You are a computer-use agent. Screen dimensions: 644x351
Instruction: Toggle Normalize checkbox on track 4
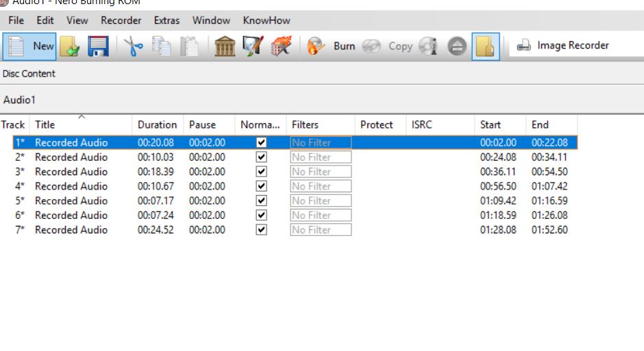click(x=261, y=186)
